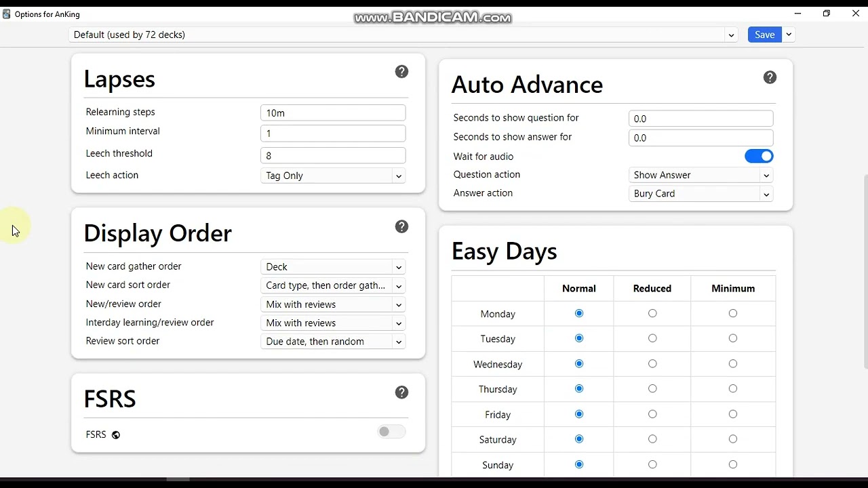The image size is (868, 488).
Task: Click the Easy Days heading
Action: (x=505, y=251)
